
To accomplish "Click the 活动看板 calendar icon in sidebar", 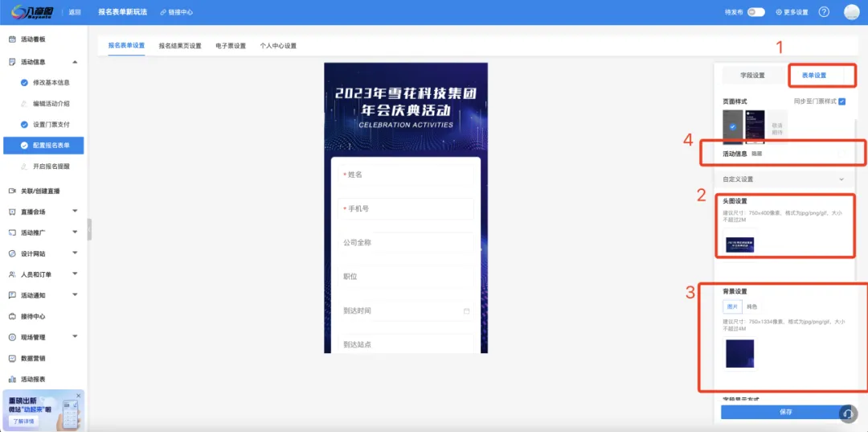I will 12,39.
